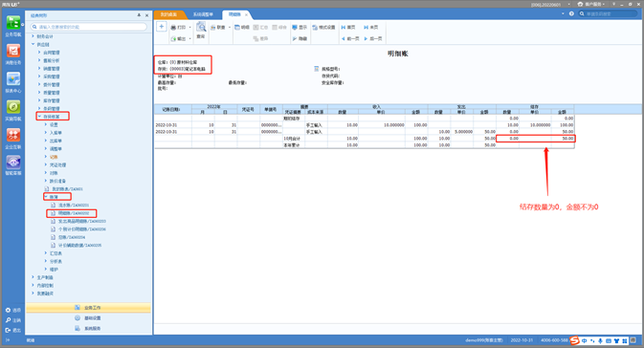Select the 业务工作 section
644x348 pixels.
88,308
